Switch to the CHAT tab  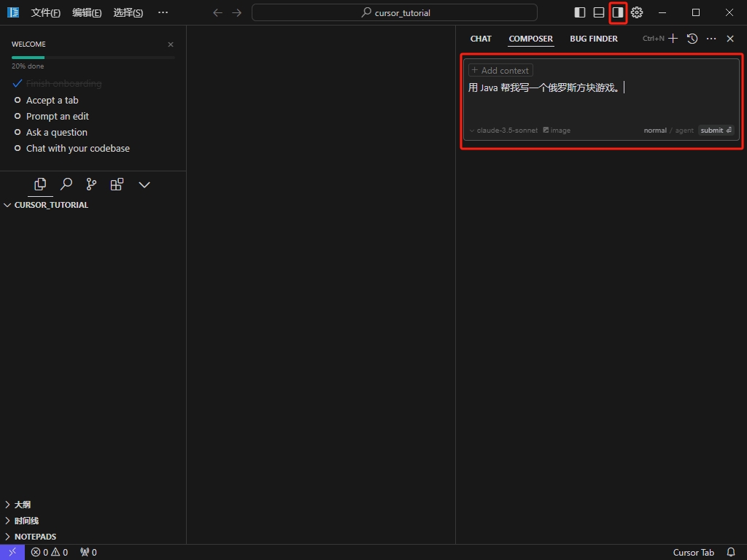click(x=481, y=39)
